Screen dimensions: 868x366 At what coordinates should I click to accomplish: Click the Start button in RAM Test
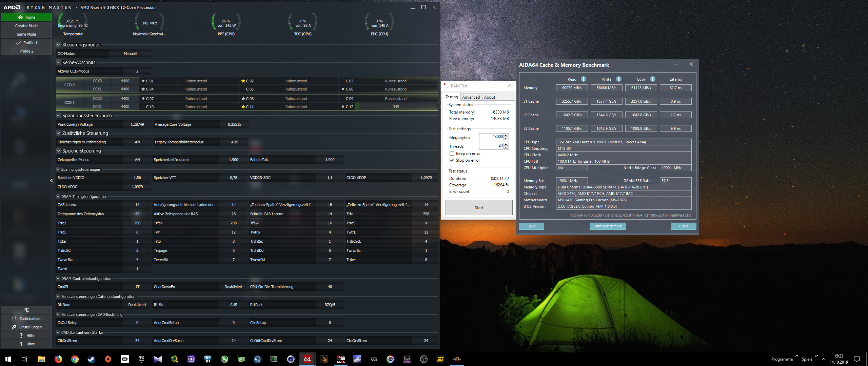click(478, 207)
